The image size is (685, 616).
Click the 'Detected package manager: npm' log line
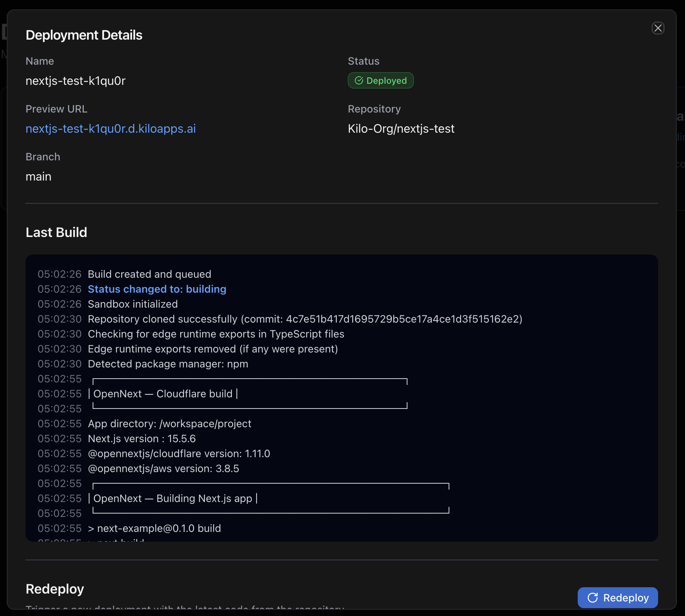(x=168, y=364)
